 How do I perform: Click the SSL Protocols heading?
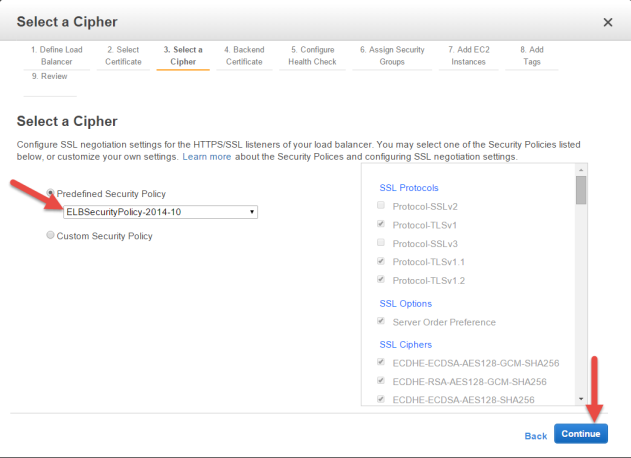click(x=409, y=188)
